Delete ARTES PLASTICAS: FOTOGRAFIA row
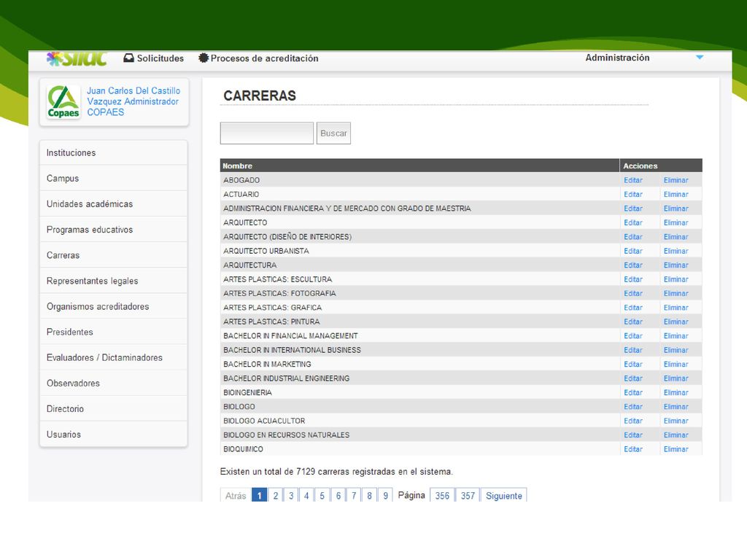 coord(676,293)
